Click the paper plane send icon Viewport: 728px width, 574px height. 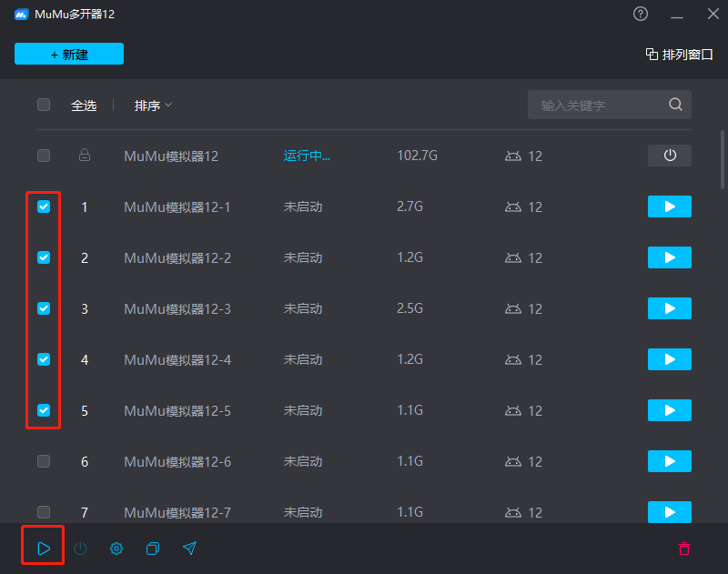click(x=189, y=549)
